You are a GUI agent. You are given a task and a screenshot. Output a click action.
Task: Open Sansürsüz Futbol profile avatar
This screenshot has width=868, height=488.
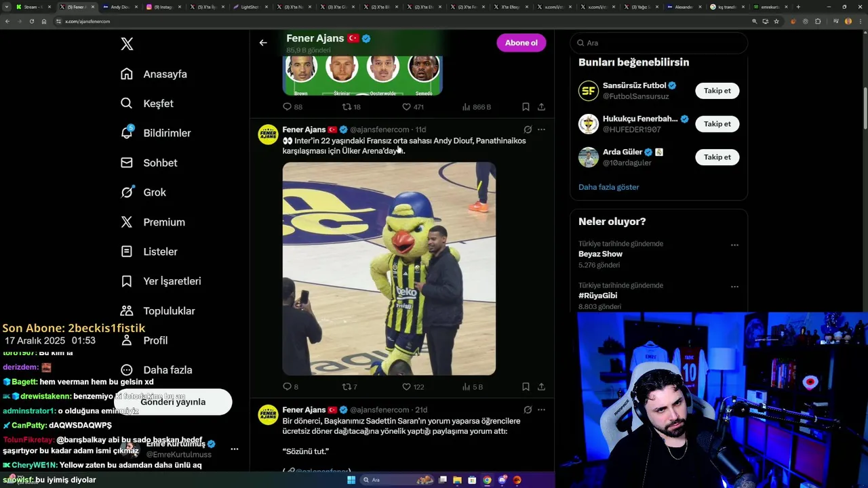[x=588, y=91]
